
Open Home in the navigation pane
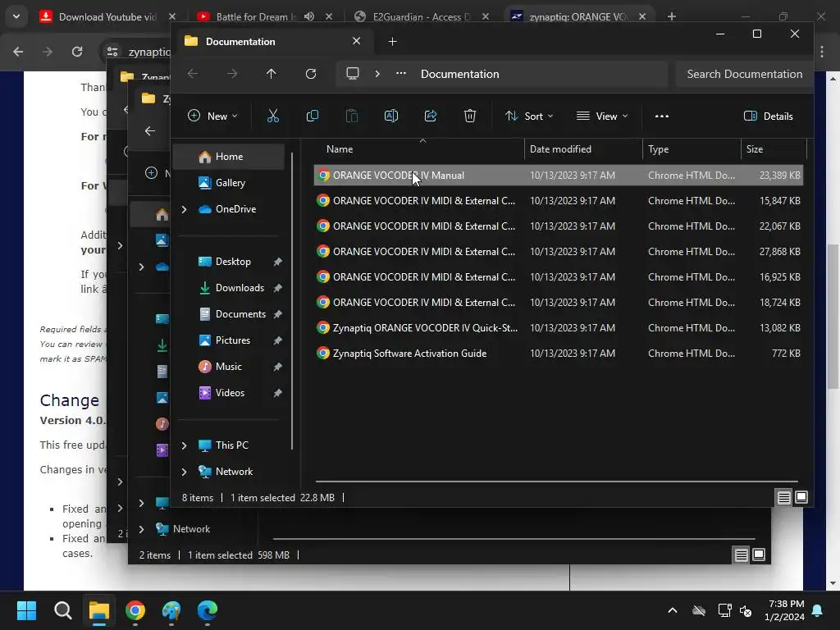coord(229,157)
